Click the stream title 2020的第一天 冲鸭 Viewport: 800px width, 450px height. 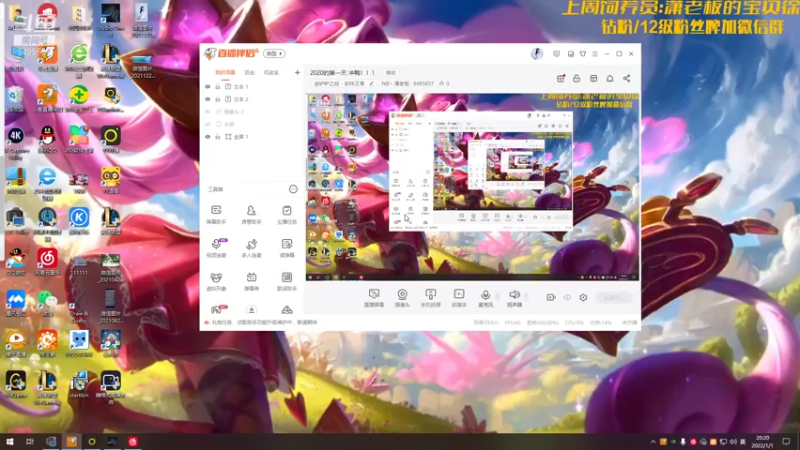click(x=343, y=73)
